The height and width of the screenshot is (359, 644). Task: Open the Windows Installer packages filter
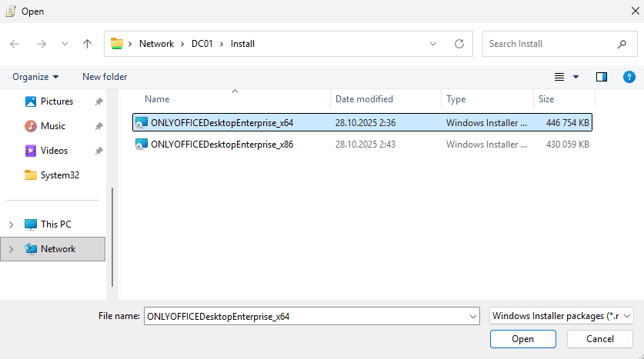(562, 316)
